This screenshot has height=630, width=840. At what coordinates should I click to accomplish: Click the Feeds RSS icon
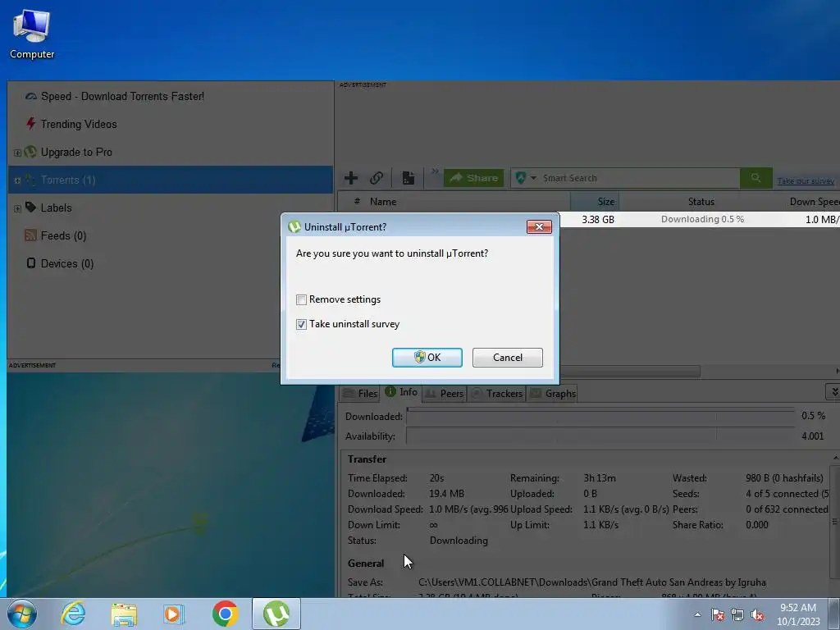click(x=30, y=235)
